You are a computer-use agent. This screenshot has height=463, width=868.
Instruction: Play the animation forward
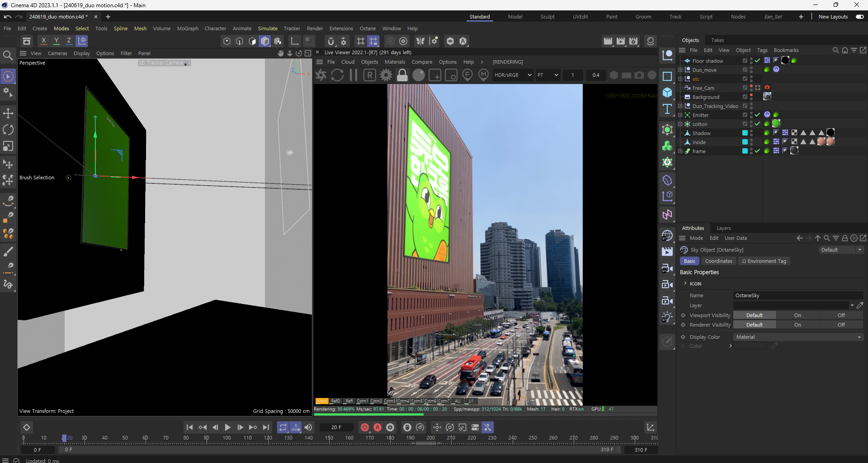tap(228, 427)
